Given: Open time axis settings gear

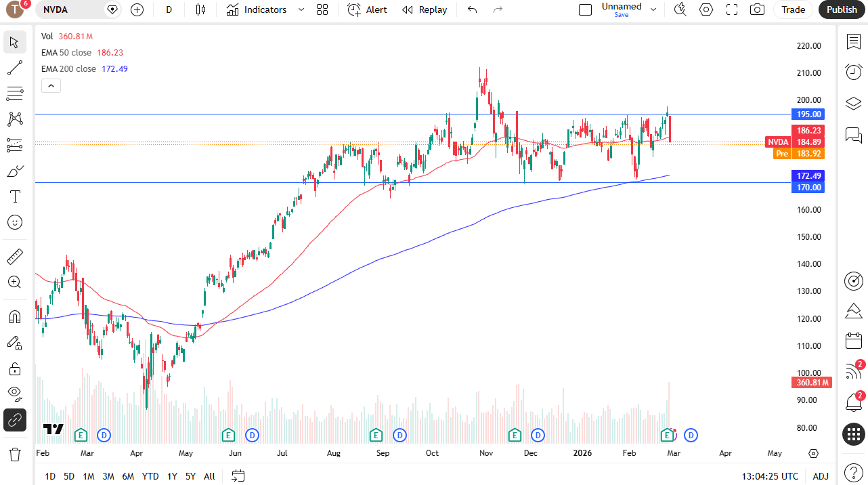Looking at the screenshot, I should [x=813, y=453].
